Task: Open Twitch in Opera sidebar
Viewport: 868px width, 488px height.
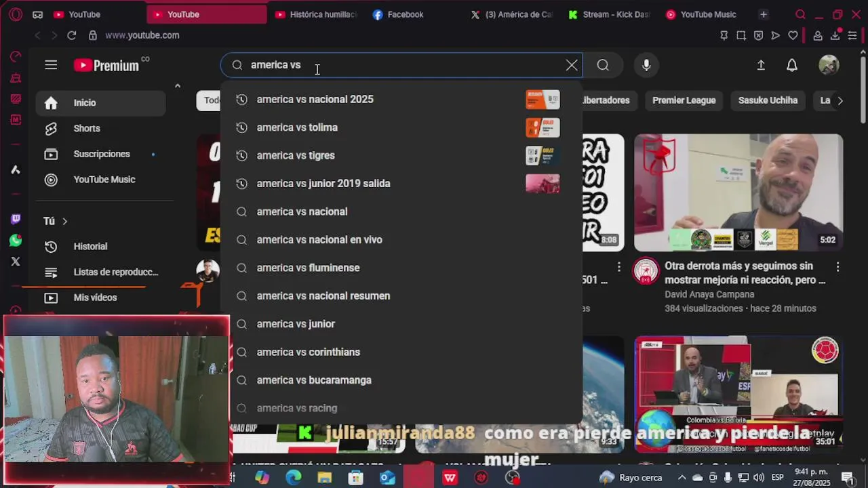Action: point(16,219)
